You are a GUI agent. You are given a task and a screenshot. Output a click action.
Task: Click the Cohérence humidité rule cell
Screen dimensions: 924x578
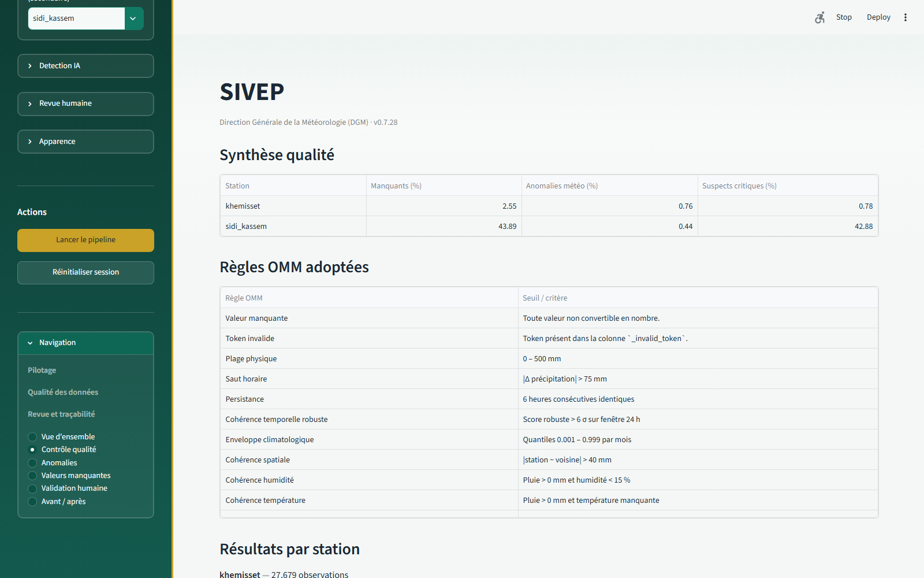tap(369, 480)
